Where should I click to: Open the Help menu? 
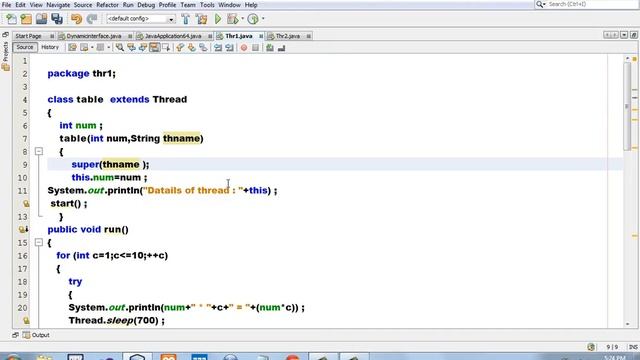pyautogui.click(x=251, y=5)
